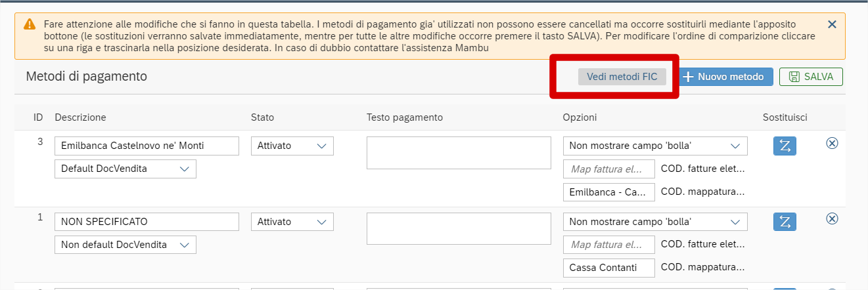Open Stato dropdown for Emilbanca row
Viewport: 868px width, 290px height.
pyautogui.click(x=292, y=146)
